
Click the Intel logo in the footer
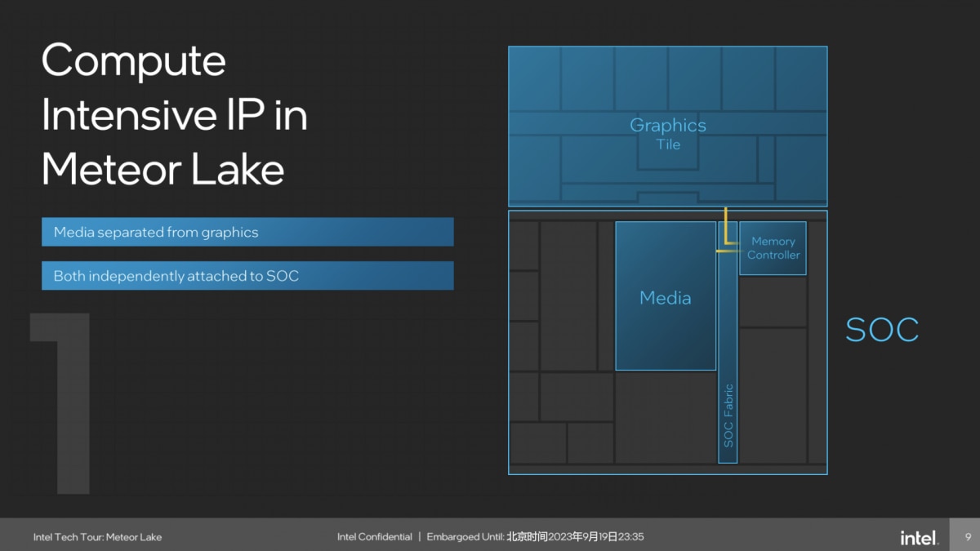point(919,537)
